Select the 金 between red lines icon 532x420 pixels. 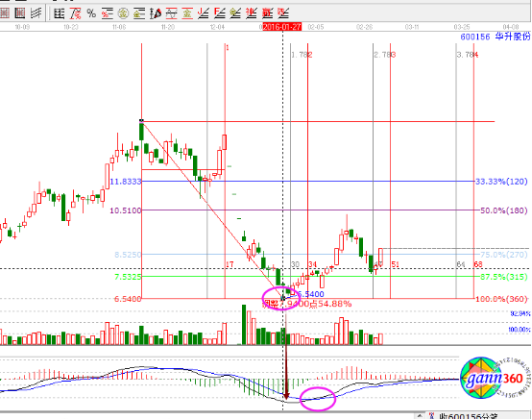point(187,13)
